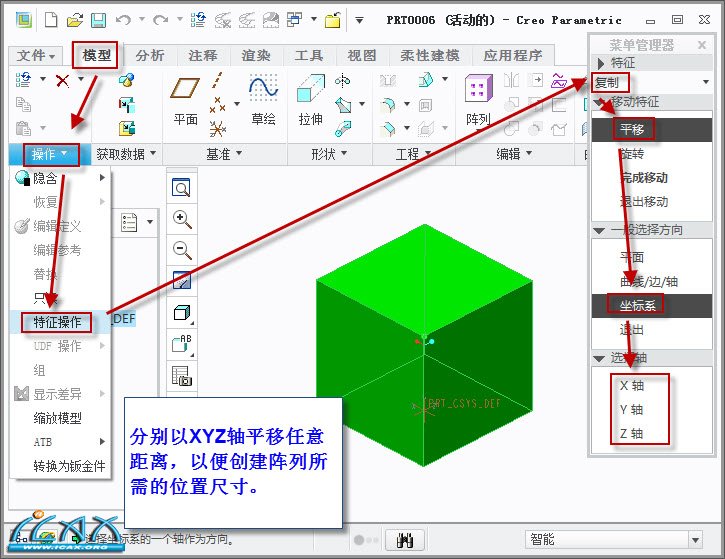Viewport: 725px width, 559px height.
Task: Switch to the 模型 tab
Action: (x=96, y=55)
